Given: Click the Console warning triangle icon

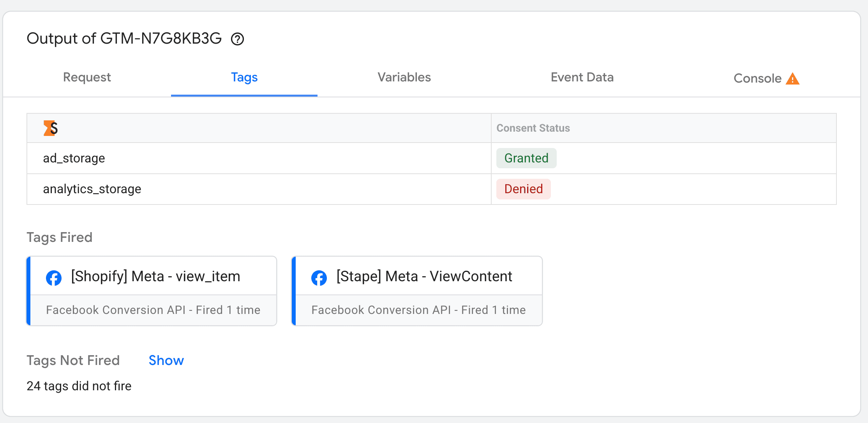Looking at the screenshot, I should 792,79.
